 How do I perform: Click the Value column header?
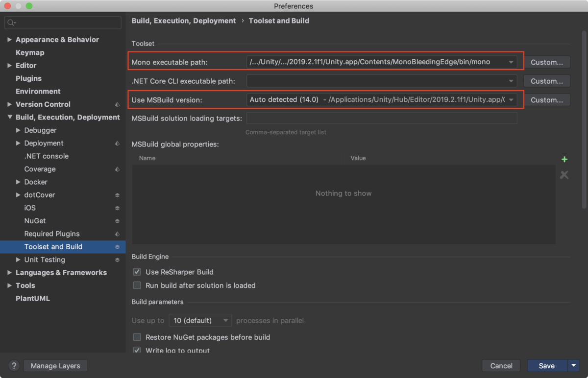(358, 158)
